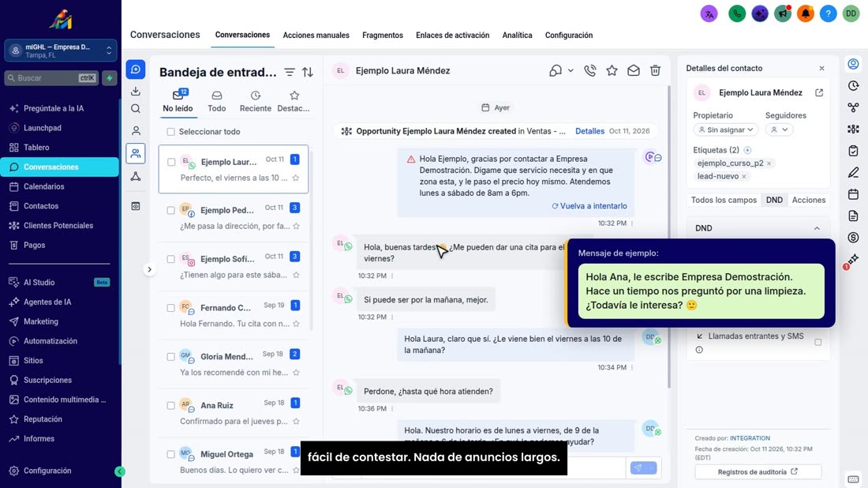This screenshot has width=868, height=488.
Task: Check the Ejemplo Sofí... conversation checkbox
Action: coord(170,259)
